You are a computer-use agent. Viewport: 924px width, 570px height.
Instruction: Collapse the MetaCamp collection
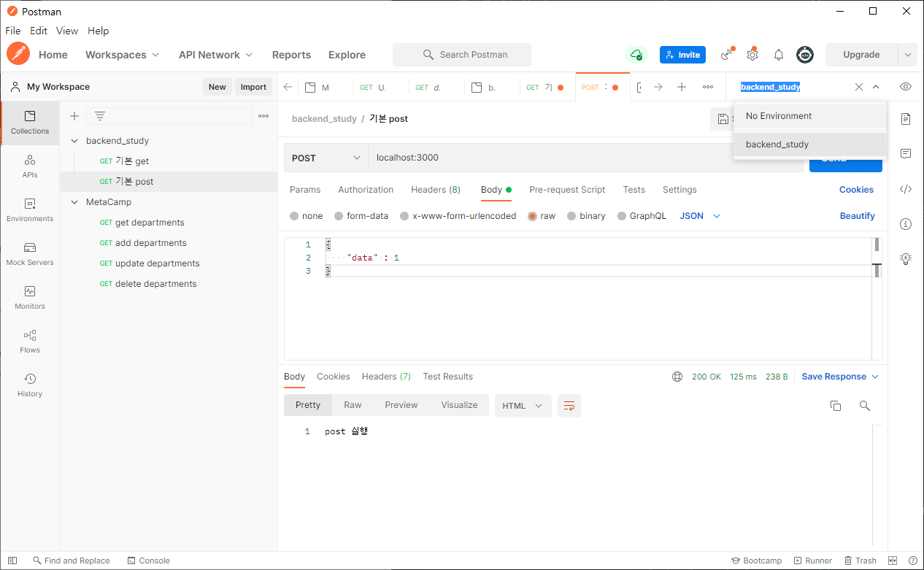coord(74,202)
